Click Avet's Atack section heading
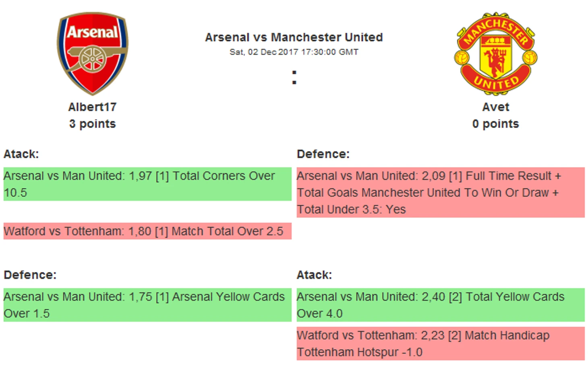The width and height of the screenshot is (588, 386). point(315,275)
